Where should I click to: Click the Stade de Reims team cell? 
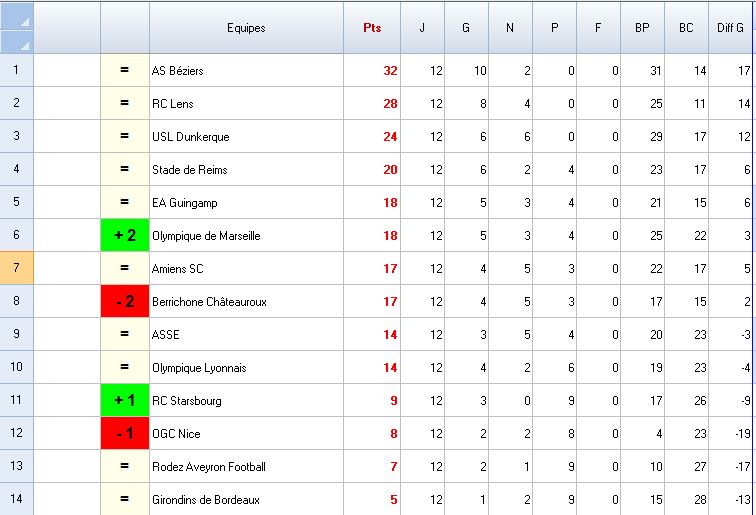point(245,170)
